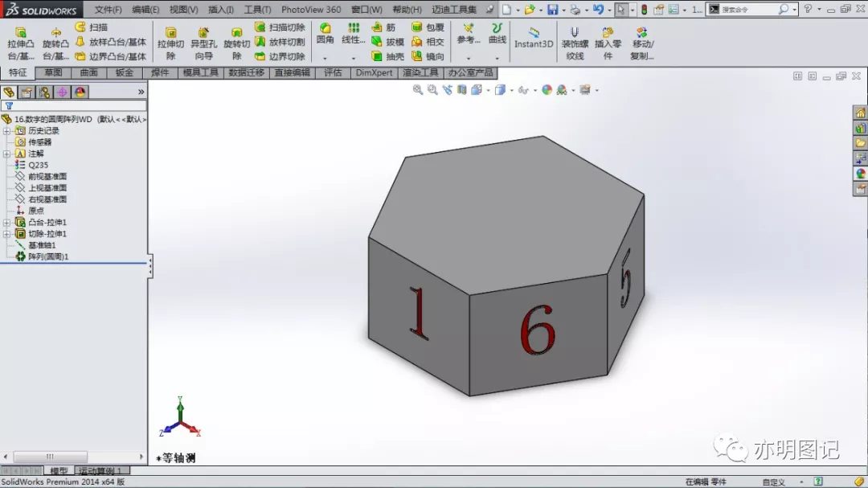Click the Wrap (包覆) feature tool

[428, 27]
